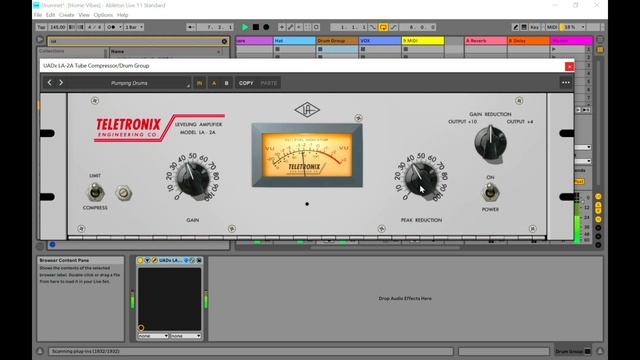Click the Re-enable Automation icon
Screen dimensions: 640x360
[299, 27]
